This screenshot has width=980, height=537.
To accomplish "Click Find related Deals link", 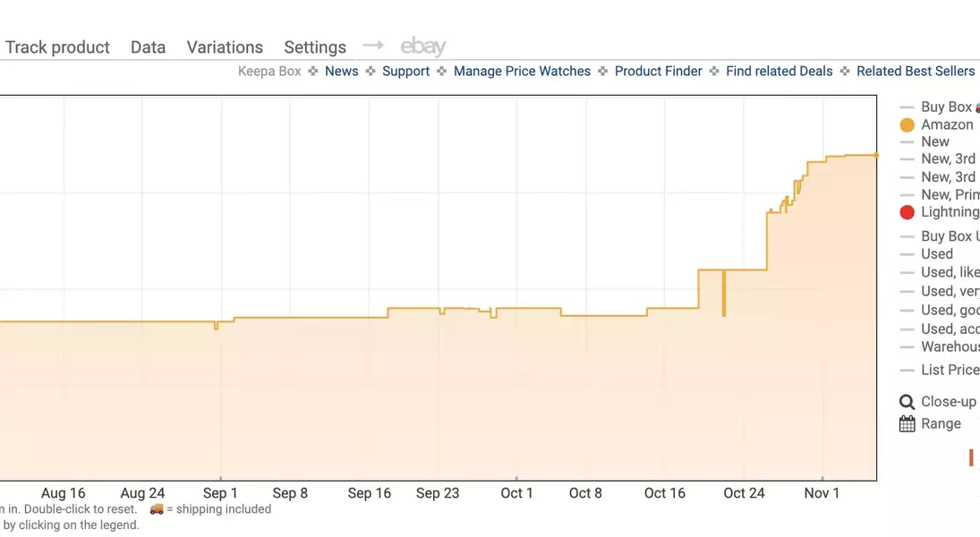I will tap(779, 72).
